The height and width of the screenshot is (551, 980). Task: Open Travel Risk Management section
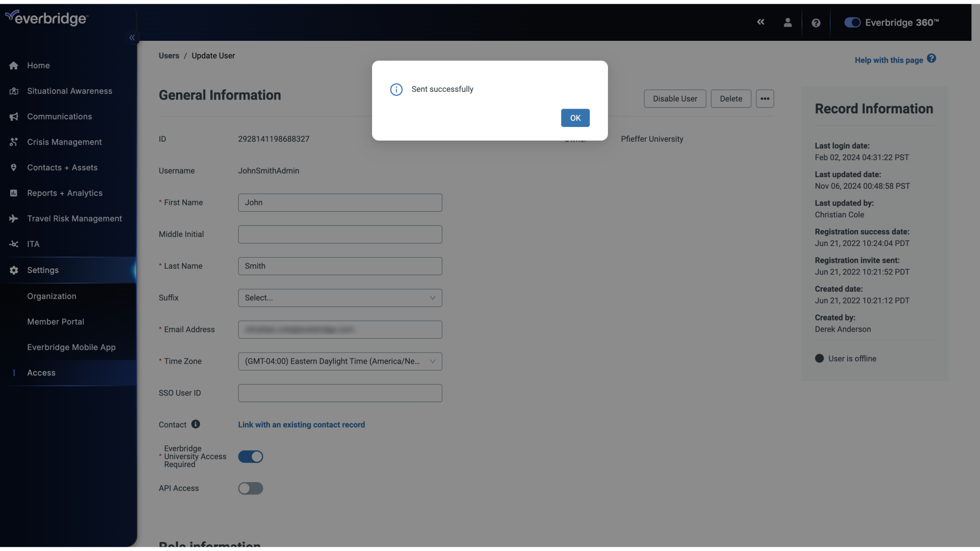pos(74,219)
